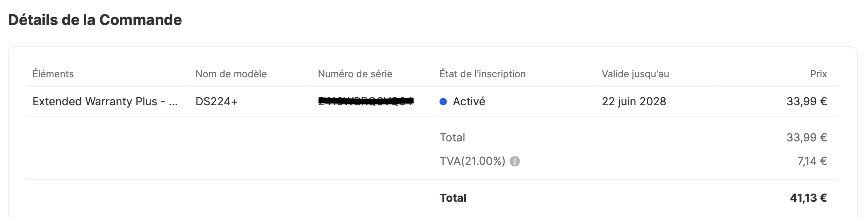
Task: Select the Prix column header
Action: point(819,74)
